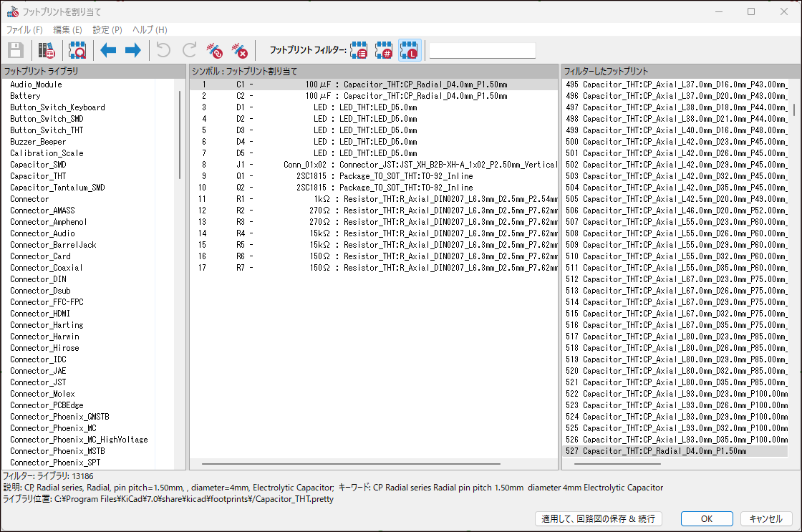Click the grayed-out save disk icon
802x532 pixels.
(x=16, y=50)
